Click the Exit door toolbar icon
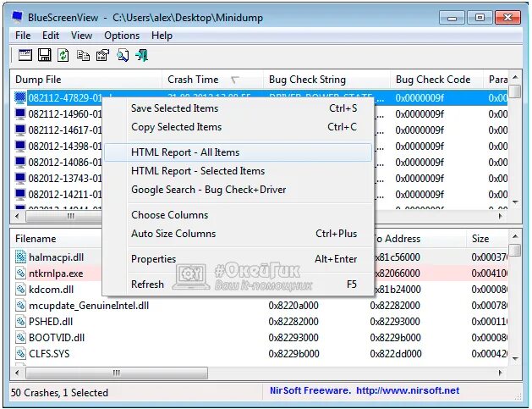The height and width of the screenshot is (409, 532). point(142,55)
